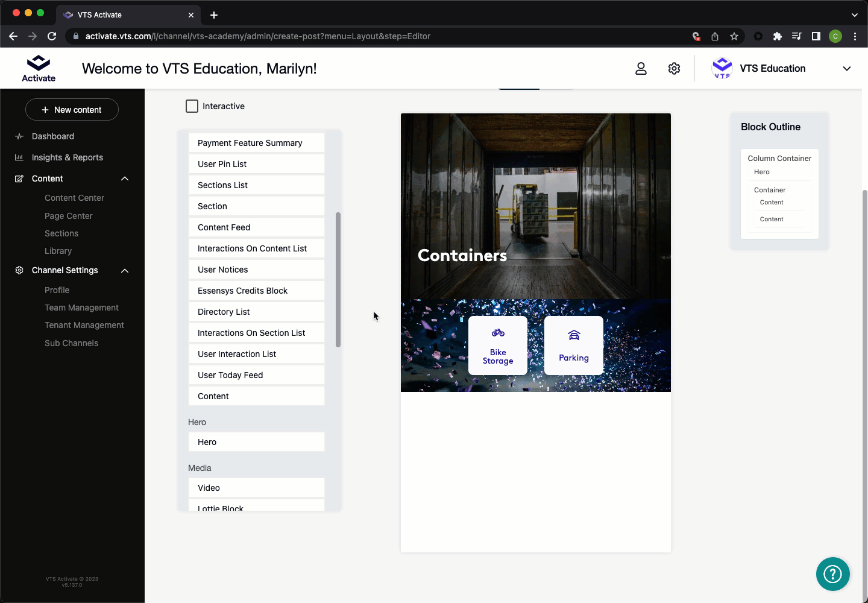Open Insights & Reports

68,157
